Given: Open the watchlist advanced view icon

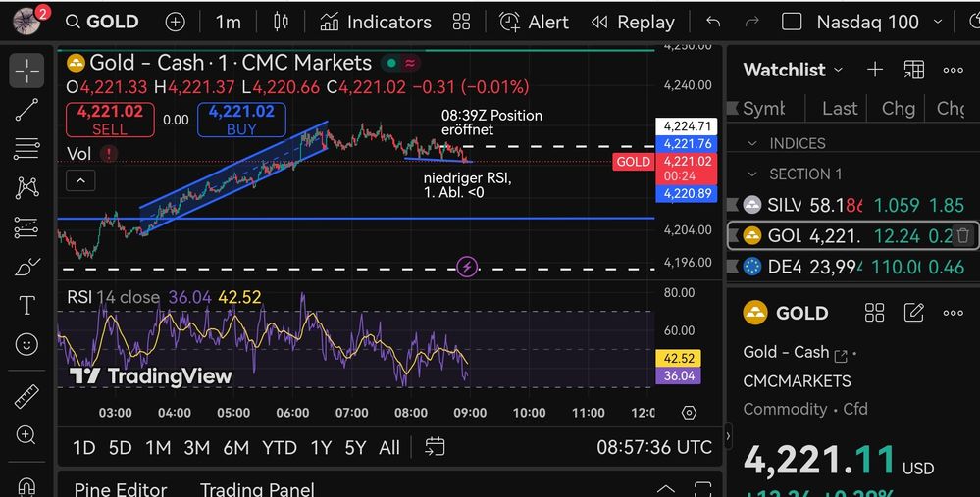Looking at the screenshot, I should [x=913, y=70].
